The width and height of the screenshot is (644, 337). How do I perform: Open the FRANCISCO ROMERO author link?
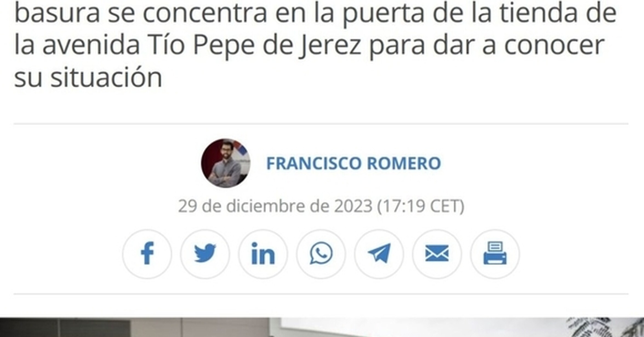coord(354,163)
